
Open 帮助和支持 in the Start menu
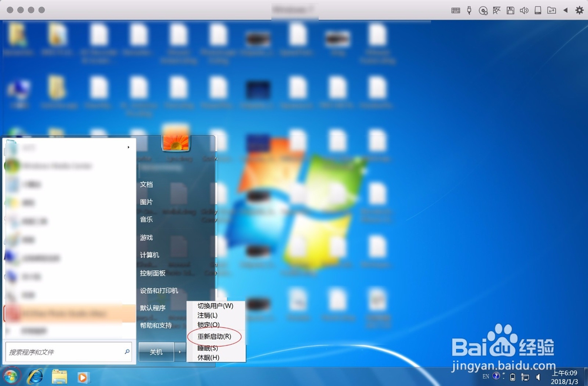pos(156,325)
